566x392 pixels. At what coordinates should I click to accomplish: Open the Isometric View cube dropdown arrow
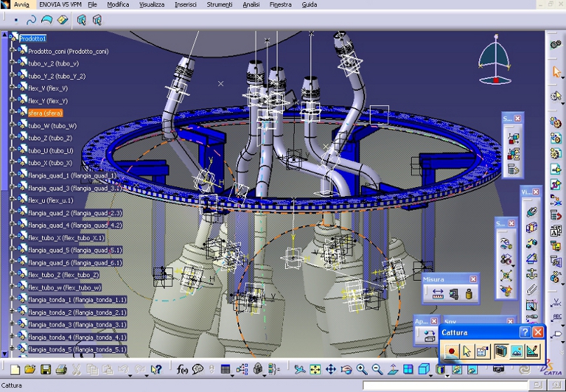point(432,374)
